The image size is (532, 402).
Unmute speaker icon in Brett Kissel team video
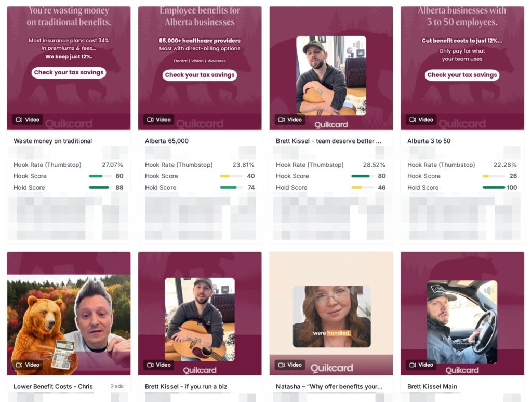point(357,45)
